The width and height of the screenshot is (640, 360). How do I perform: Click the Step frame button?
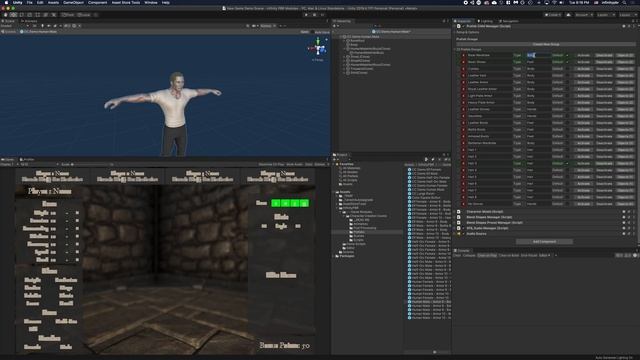[x=322, y=15]
